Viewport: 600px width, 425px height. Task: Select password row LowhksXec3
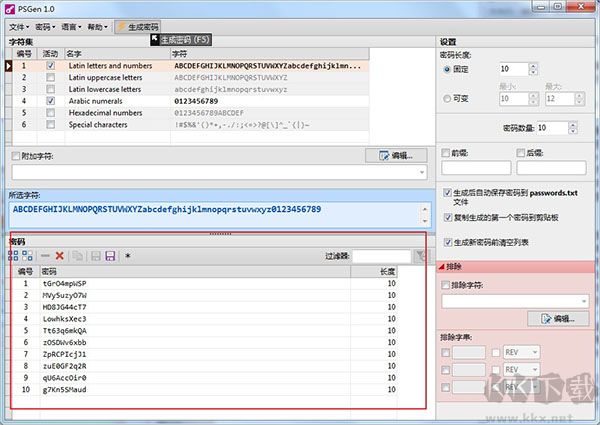pyautogui.click(x=204, y=319)
